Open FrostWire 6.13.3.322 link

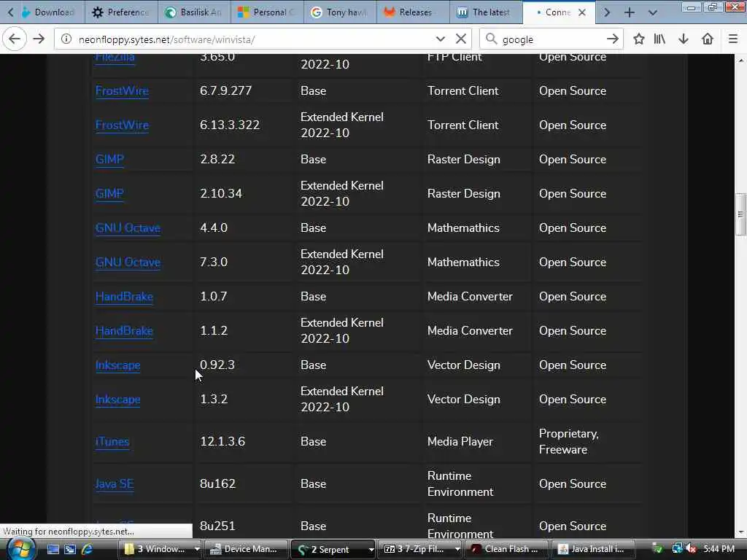pos(122,125)
